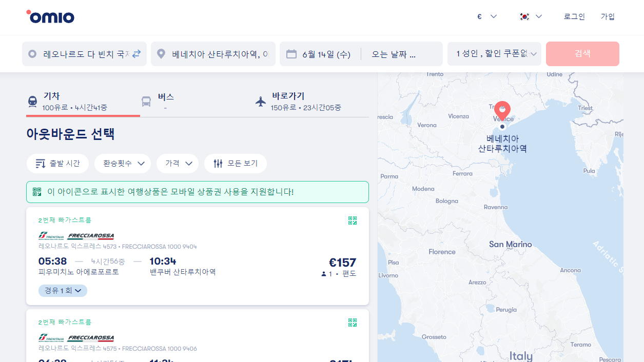Image resolution: width=644 pixels, height=362 pixels.
Task: Click Florence label on the map
Action: point(442,252)
